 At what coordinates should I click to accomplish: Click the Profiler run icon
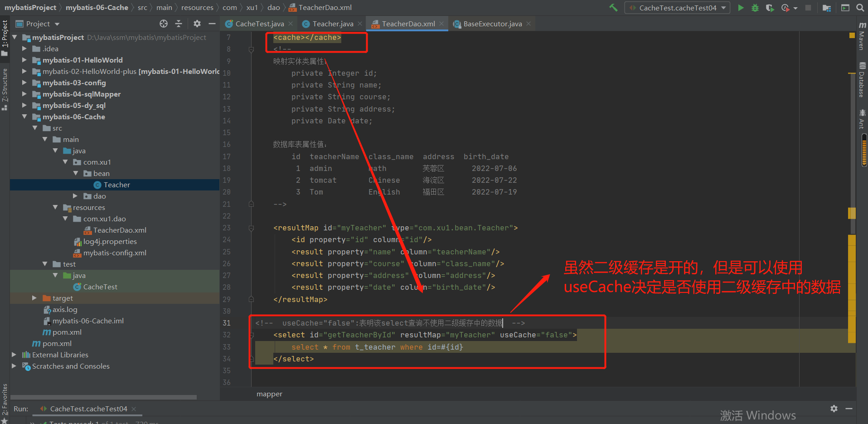[x=786, y=8]
